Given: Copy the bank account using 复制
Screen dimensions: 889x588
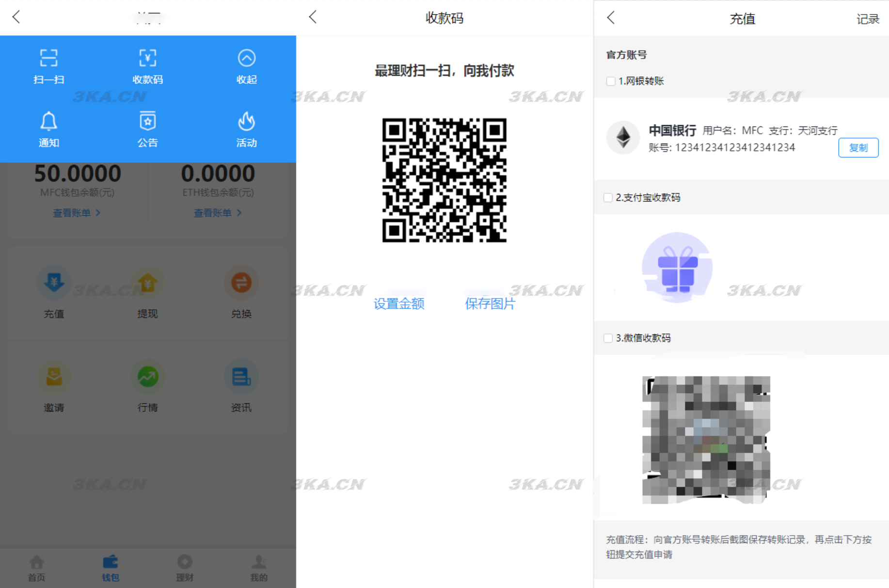Looking at the screenshot, I should [858, 147].
